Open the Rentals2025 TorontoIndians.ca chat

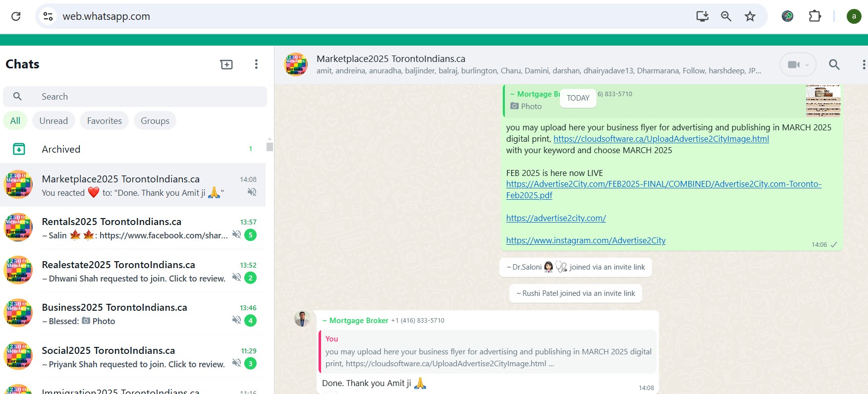coord(134,228)
